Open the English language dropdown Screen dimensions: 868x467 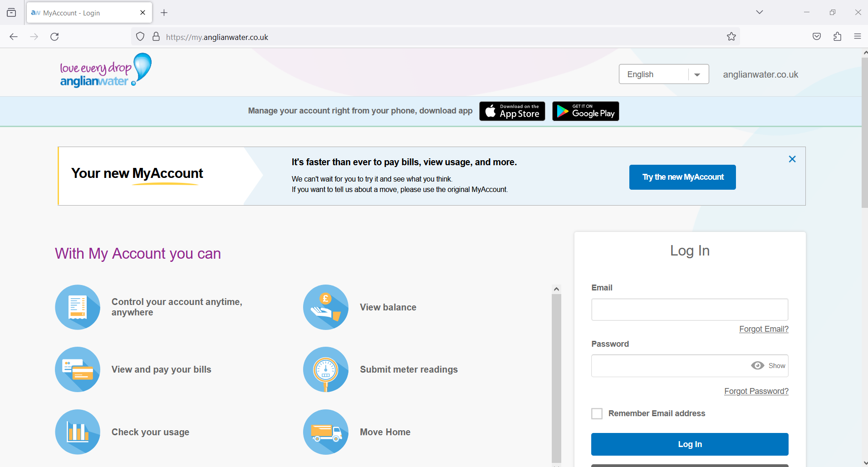[697, 74]
